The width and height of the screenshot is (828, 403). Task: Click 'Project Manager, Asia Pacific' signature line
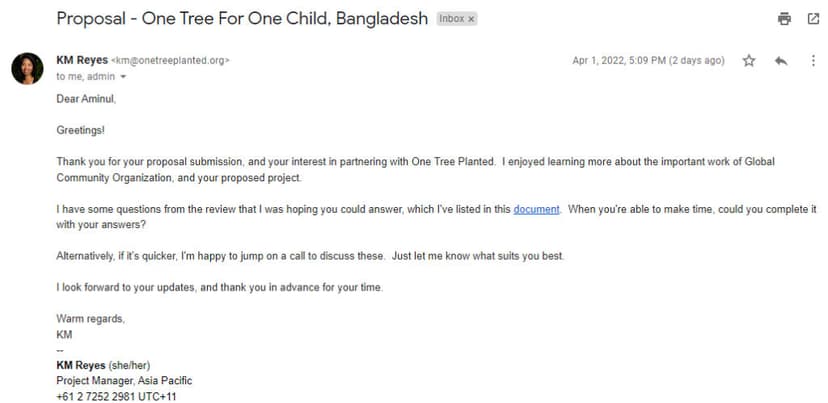pos(124,381)
